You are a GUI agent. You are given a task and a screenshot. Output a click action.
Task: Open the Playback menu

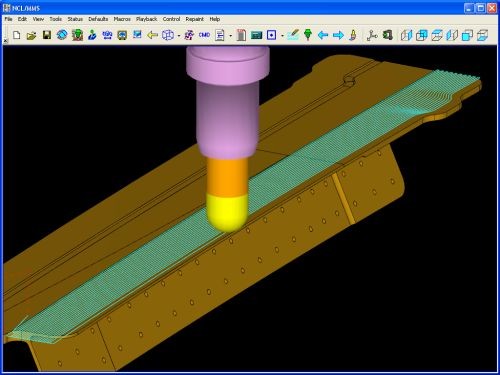146,19
